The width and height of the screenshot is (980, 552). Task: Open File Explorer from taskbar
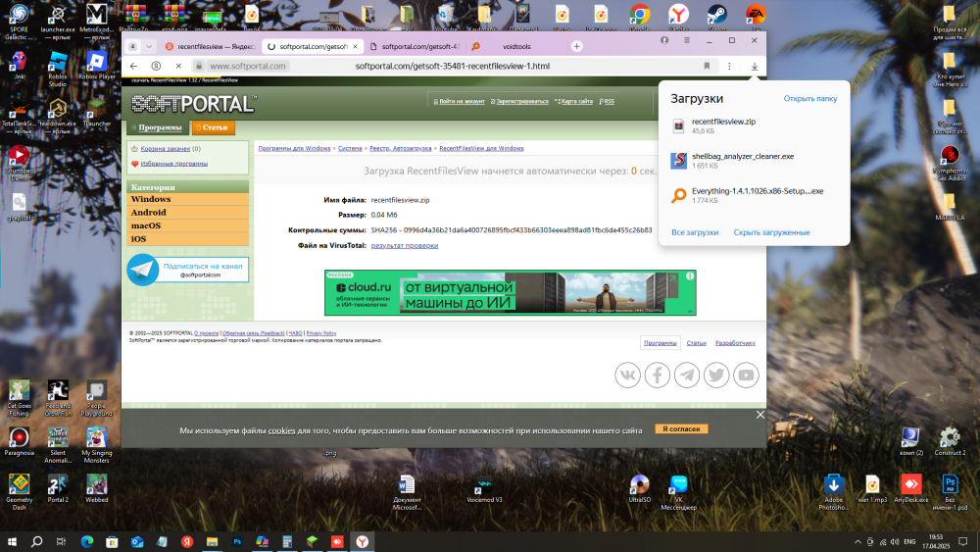point(212,541)
